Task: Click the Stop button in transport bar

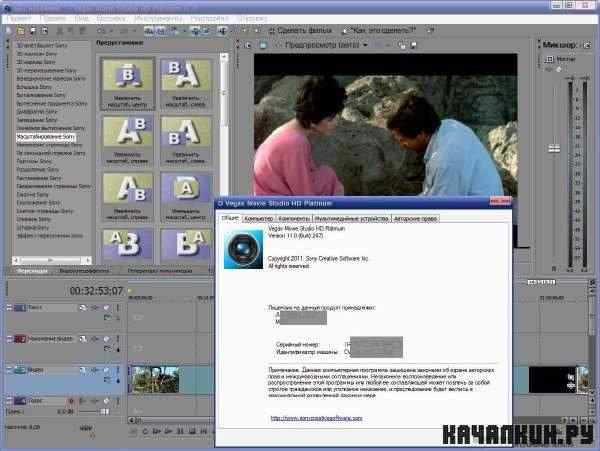Action: [x=192, y=431]
